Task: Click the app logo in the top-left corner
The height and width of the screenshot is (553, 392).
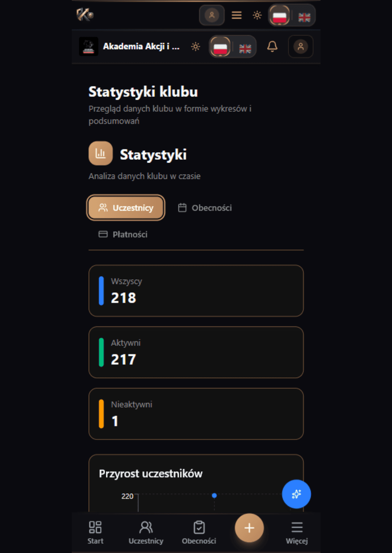Action: pyautogui.click(x=85, y=15)
